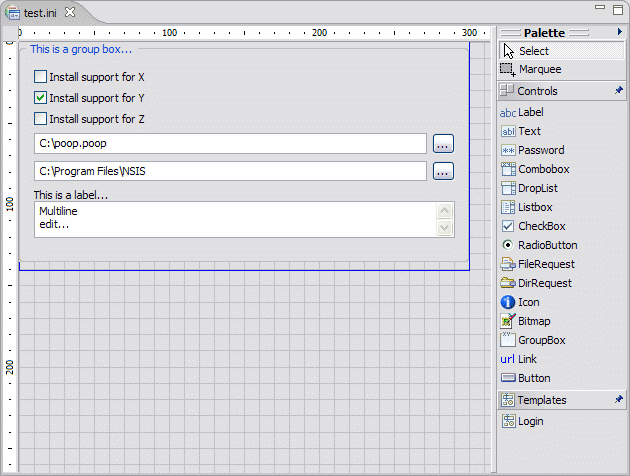
Task: Minimize the editor pane
Action: coord(600,7)
